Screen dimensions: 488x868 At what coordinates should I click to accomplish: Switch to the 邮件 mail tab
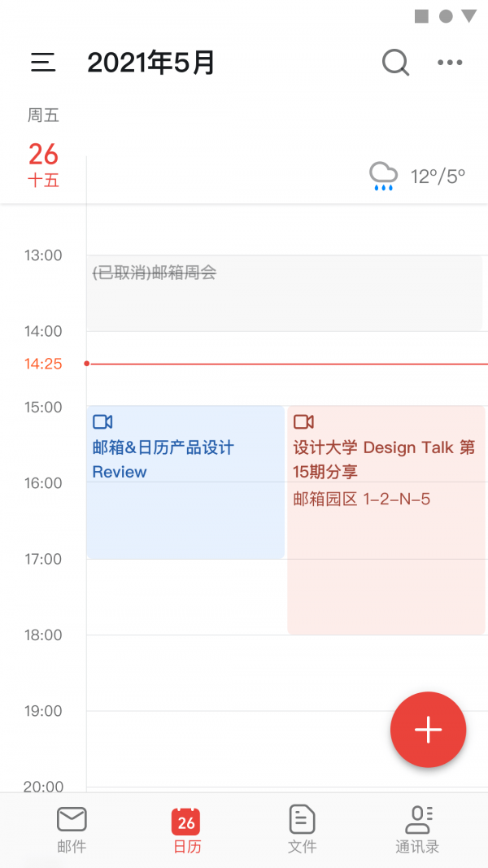point(72,829)
